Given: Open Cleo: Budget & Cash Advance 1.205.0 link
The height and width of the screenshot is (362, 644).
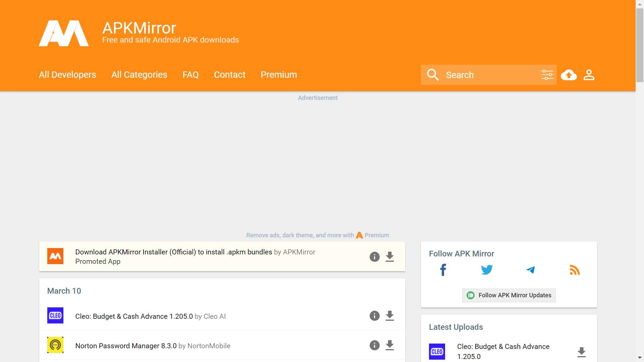Looking at the screenshot, I should [134, 316].
